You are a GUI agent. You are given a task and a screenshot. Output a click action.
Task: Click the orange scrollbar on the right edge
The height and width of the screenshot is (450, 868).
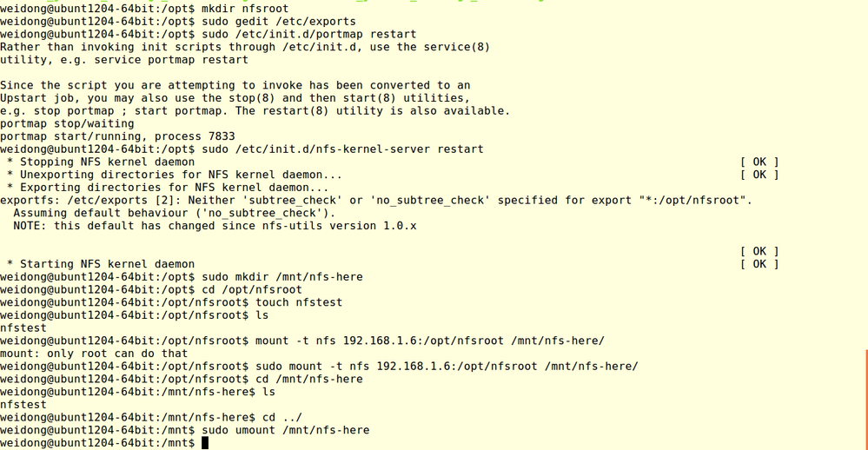point(865,400)
